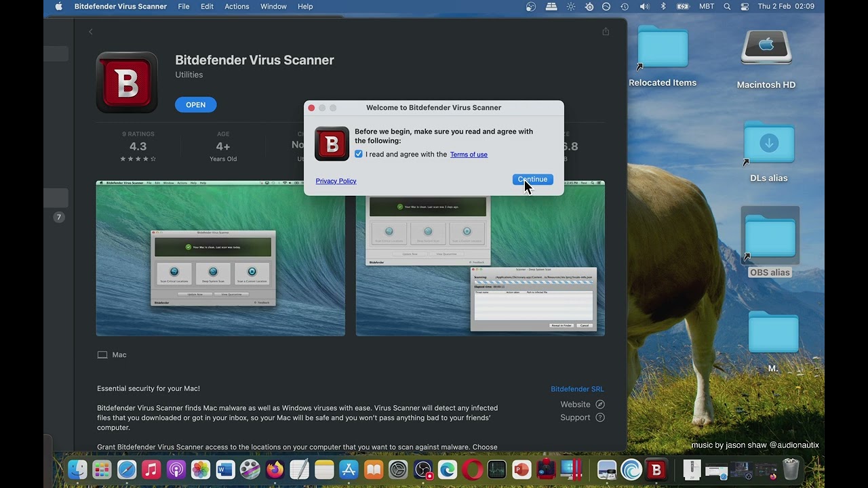Go back with the App Store back chevron
868x488 pixels.
point(91,32)
